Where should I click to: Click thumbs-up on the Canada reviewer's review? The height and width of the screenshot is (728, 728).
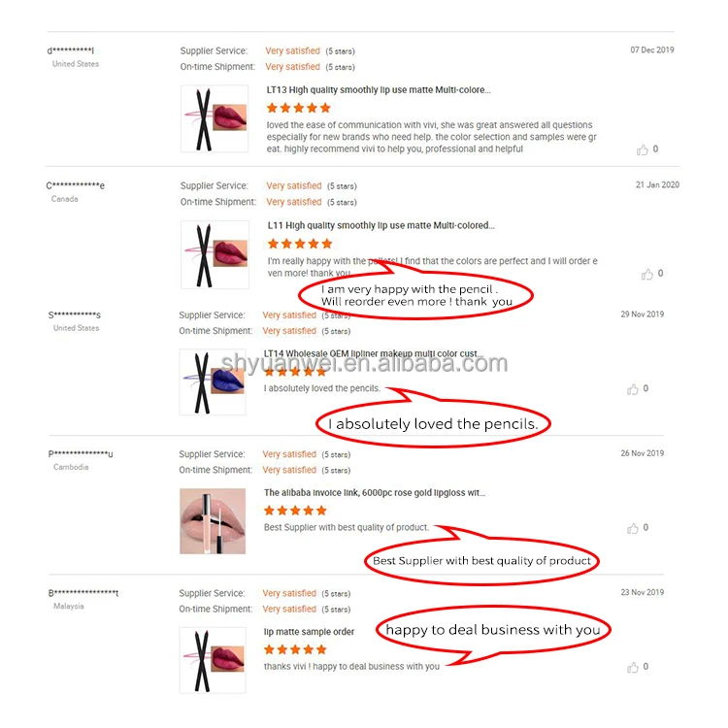[646, 274]
